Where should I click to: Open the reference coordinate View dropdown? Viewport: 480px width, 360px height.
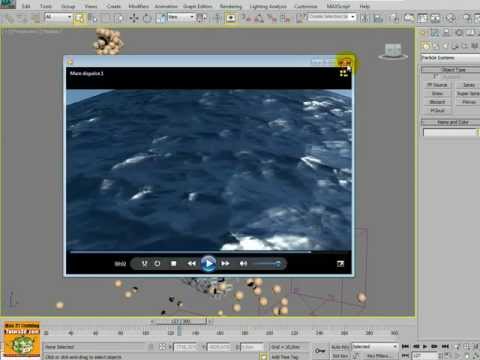pyautogui.click(x=181, y=17)
